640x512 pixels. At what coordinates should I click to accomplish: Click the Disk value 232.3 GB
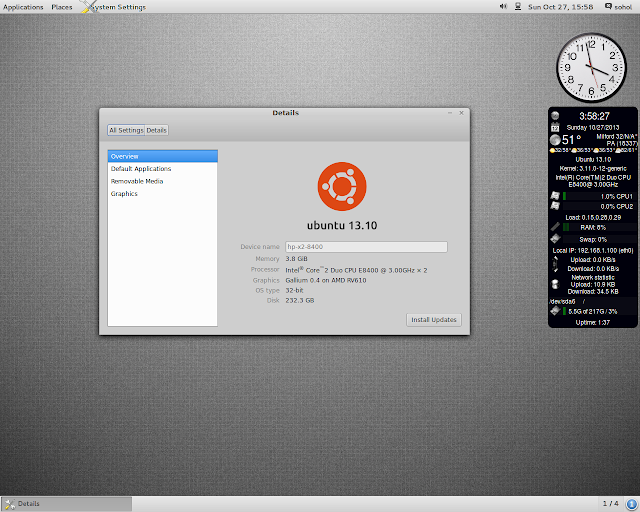click(300, 301)
